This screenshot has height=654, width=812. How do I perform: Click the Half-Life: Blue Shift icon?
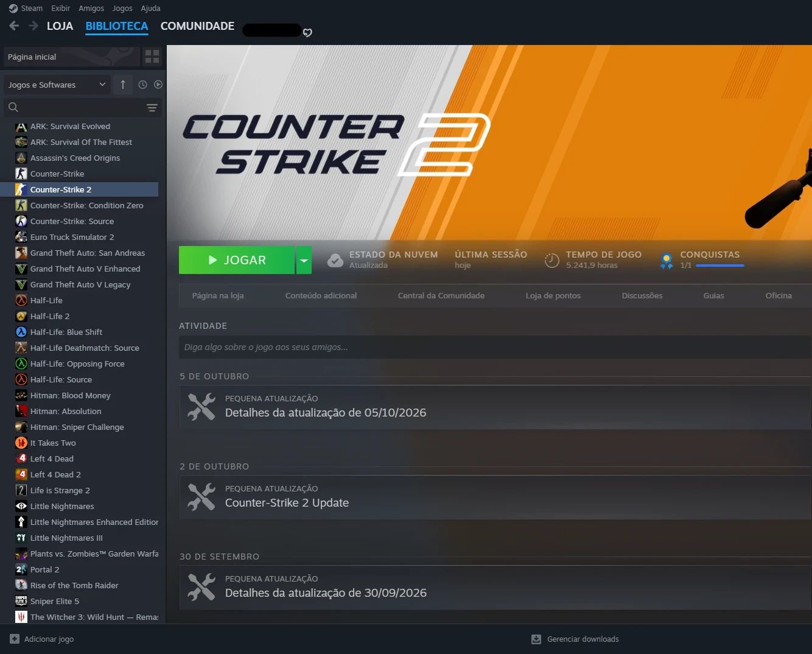(x=21, y=332)
